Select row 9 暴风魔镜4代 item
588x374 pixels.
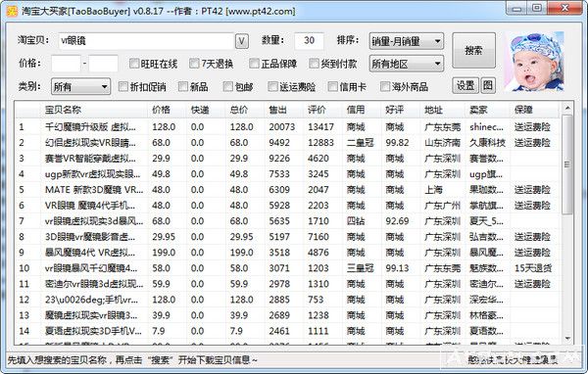[x=288, y=253]
